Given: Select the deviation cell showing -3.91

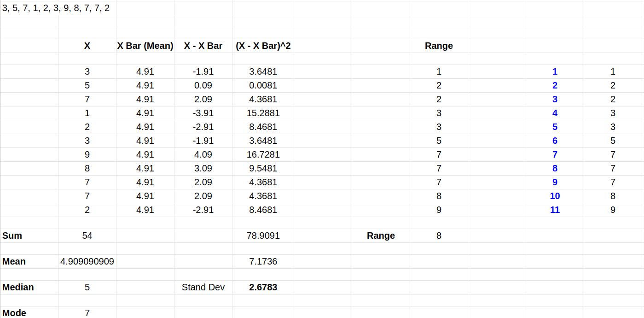Looking at the screenshot, I should (x=203, y=113).
